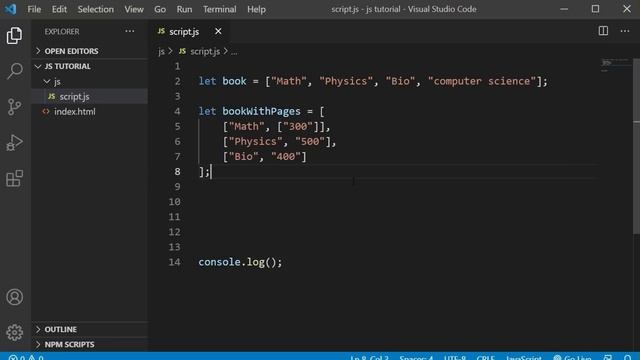Change line endings via CRLF indicator
This screenshot has height=360, width=640.
click(x=485, y=358)
